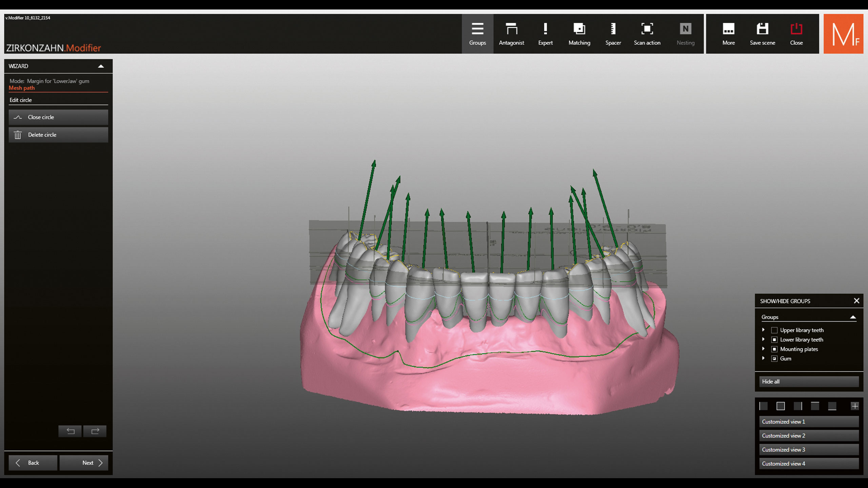Viewport: 868px width, 488px height.
Task: Start a Scan action
Action: click(x=647, y=34)
